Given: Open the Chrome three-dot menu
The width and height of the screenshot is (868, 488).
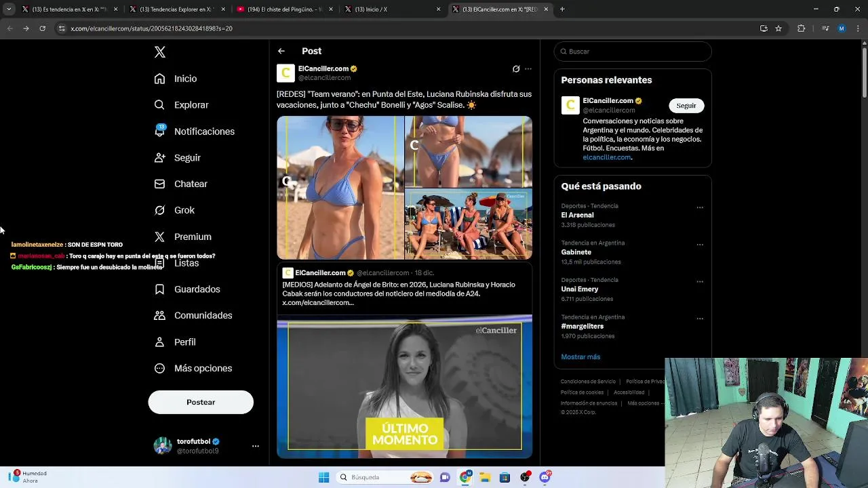Looking at the screenshot, I should (857, 28).
